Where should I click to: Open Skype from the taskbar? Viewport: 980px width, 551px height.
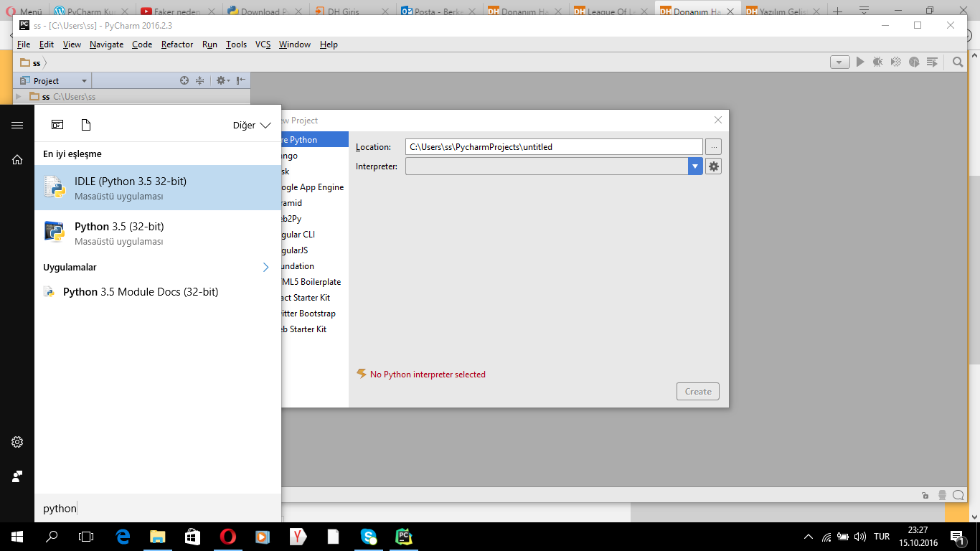[x=369, y=536]
